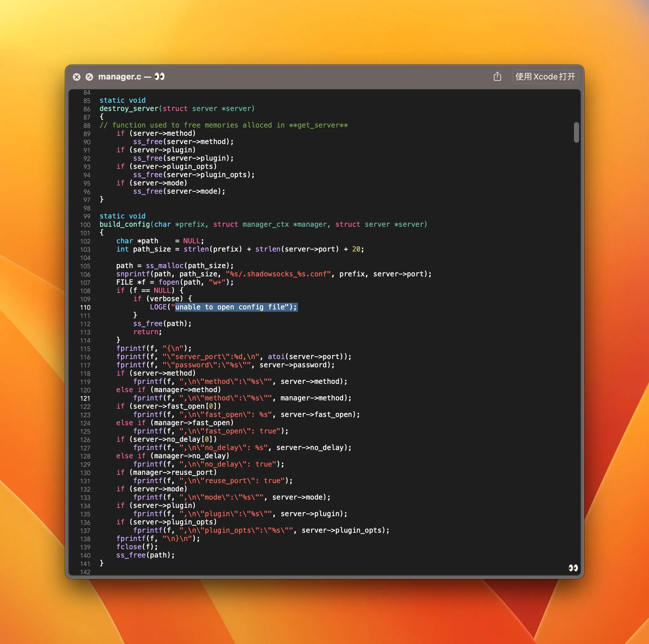Viewport: 649px width, 644px height.
Task: Click the "%s/.shadowsocks_%s.conf" string
Action: [279, 274]
